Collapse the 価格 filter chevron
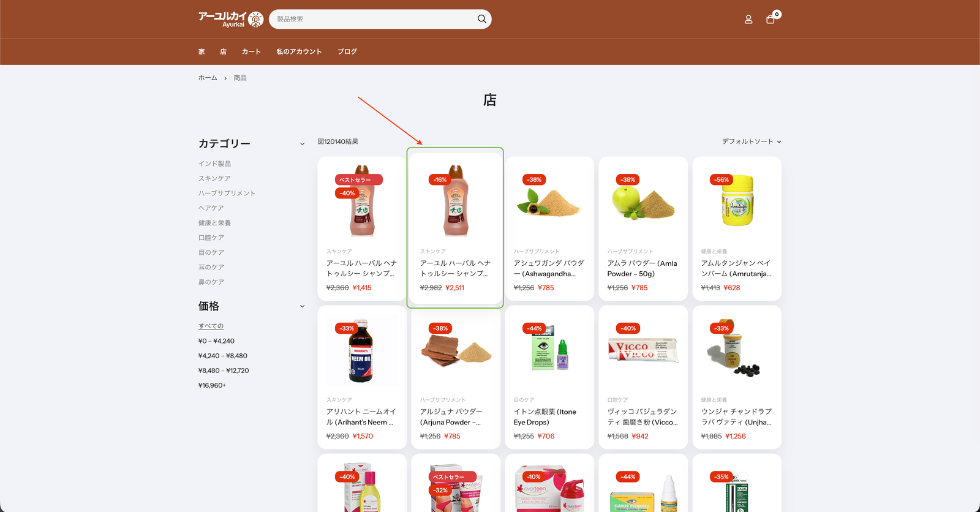Image resolution: width=980 pixels, height=512 pixels. coord(302,306)
